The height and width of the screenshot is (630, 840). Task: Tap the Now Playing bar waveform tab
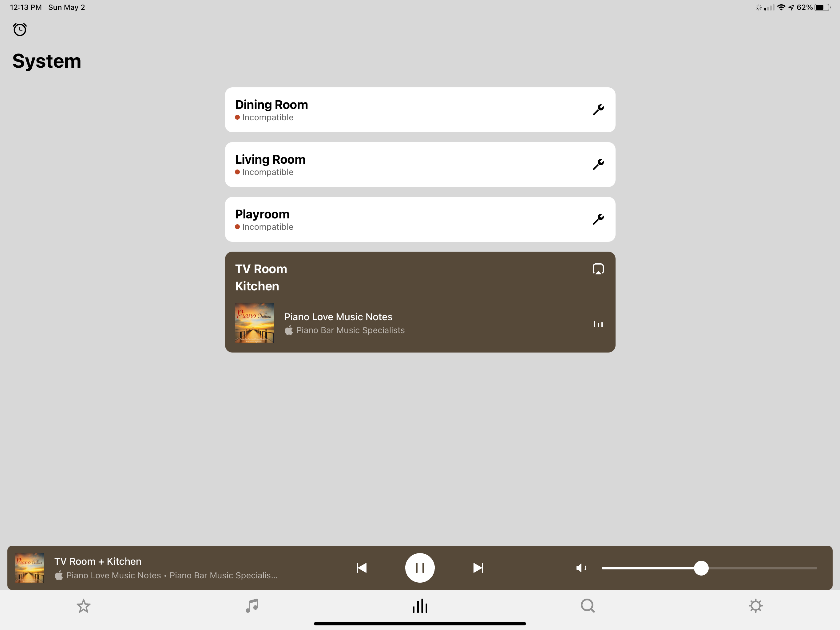click(419, 605)
